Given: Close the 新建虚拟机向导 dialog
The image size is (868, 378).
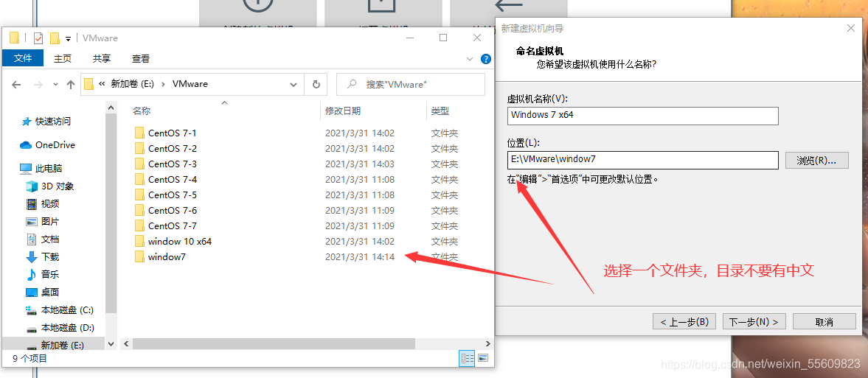Looking at the screenshot, I should pos(851,28).
